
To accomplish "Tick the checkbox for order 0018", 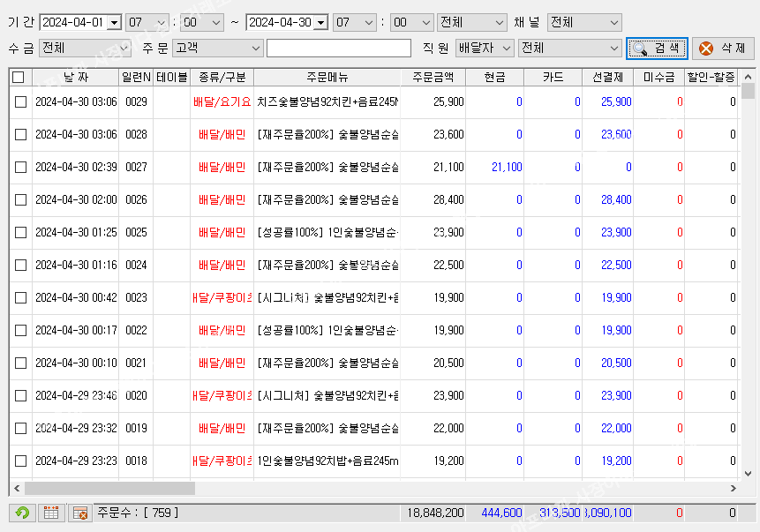I will coord(20,461).
